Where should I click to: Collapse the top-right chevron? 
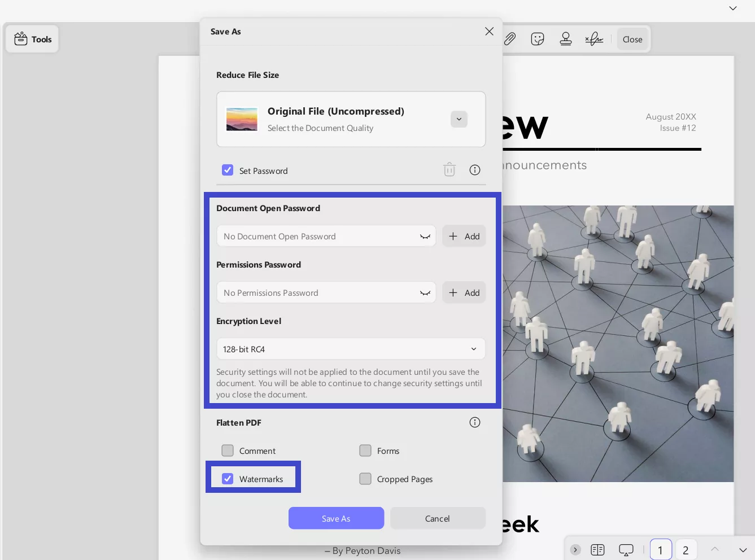tap(733, 8)
